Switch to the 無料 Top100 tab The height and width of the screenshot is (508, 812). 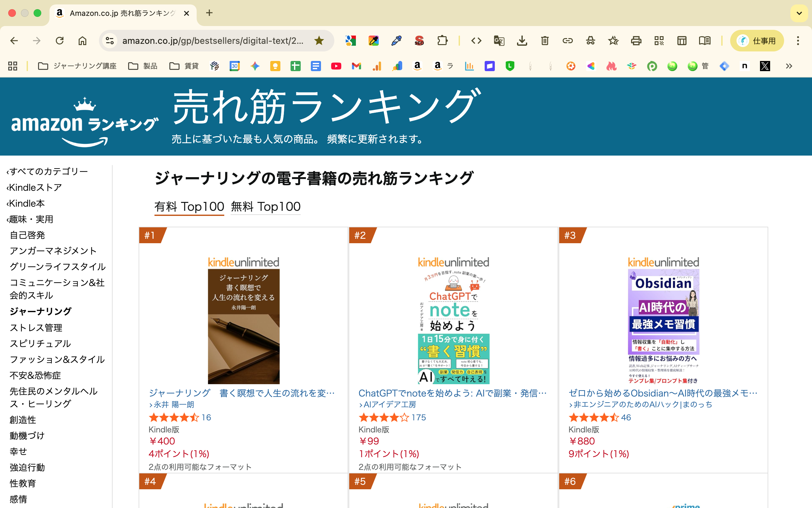pyautogui.click(x=265, y=206)
